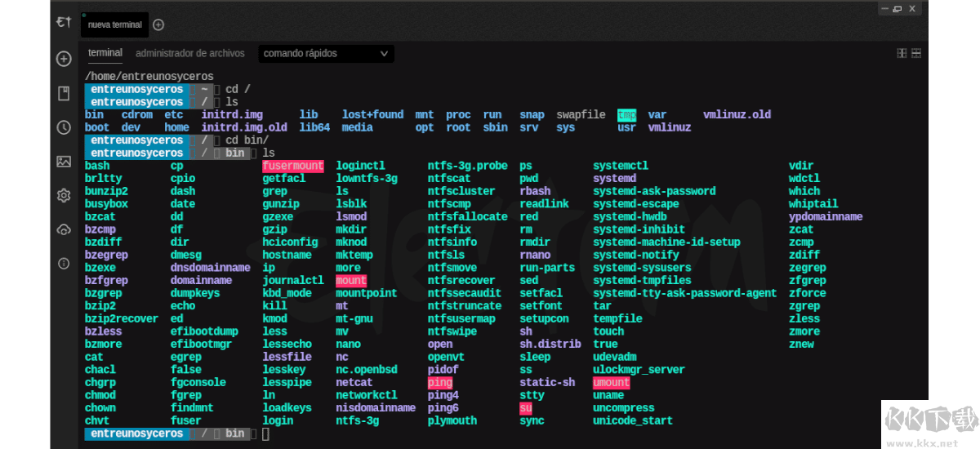Split the terminal horizontally
The width and height of the screenshot is (980, 449).
(916, 53)
